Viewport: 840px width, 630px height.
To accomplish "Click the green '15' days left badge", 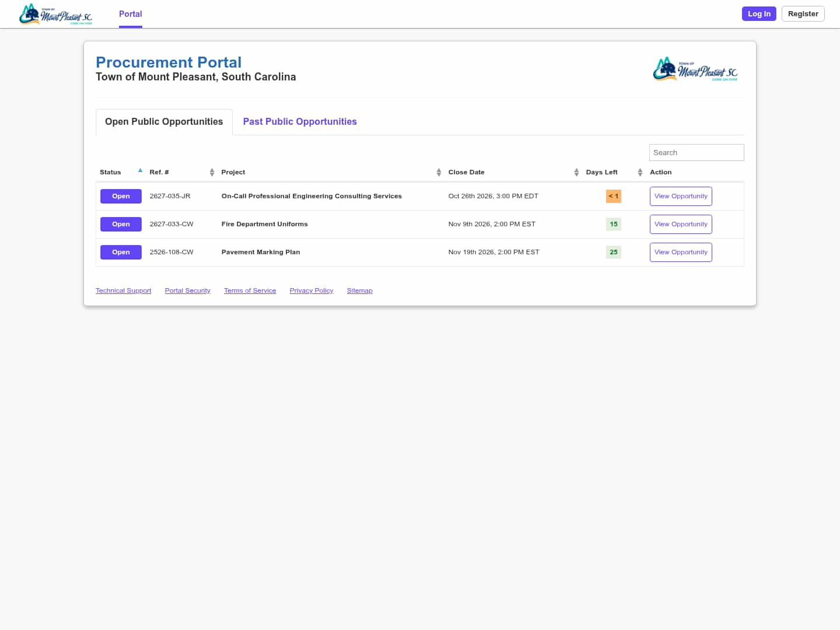I will [614, 225].
